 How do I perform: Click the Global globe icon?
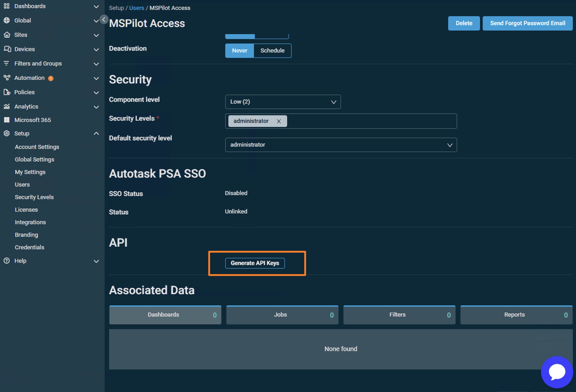[7, 20]
